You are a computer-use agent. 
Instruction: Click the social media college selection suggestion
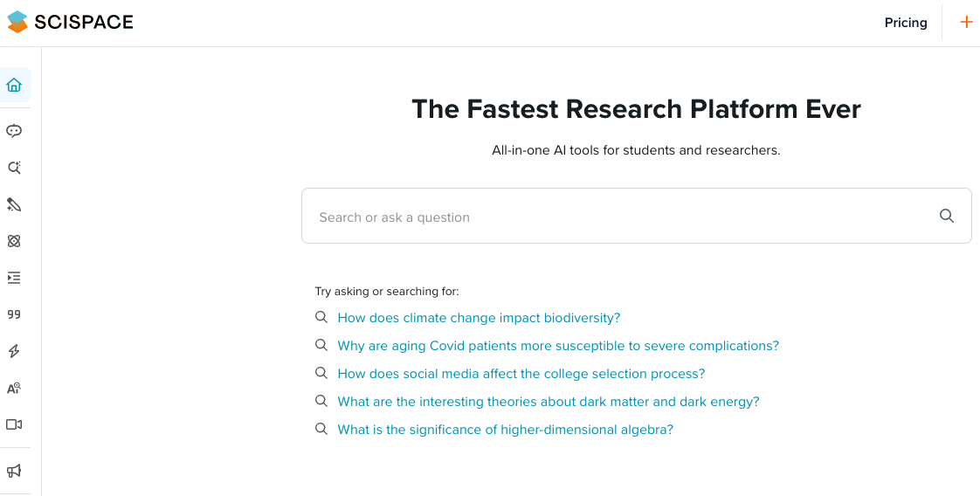(x=521, y=374)
